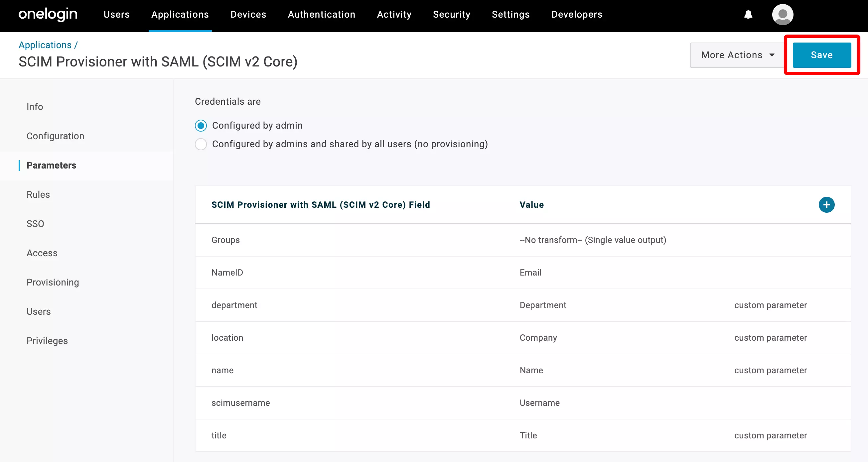Click the Save button
The width and height of the screenshot is (868, 462).
(x=821, y=55)
